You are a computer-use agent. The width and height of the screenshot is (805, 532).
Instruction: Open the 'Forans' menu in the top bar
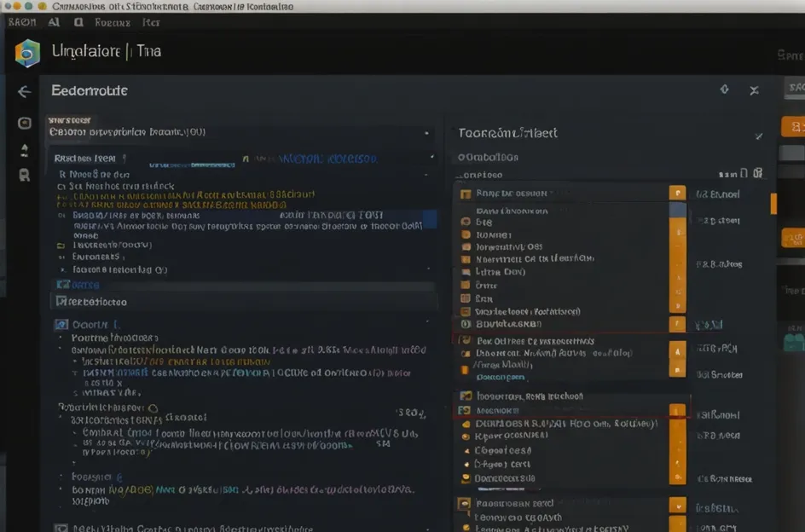coord(112,23)
